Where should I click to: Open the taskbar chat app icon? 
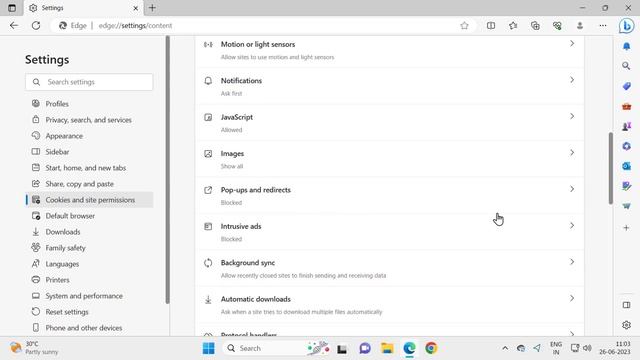[365, 348]
